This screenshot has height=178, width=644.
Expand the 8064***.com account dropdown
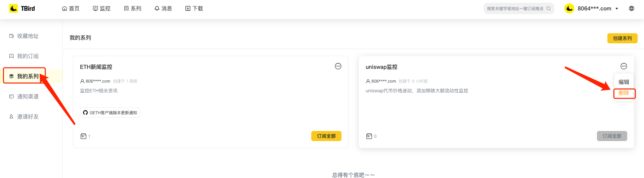[594, 9]
